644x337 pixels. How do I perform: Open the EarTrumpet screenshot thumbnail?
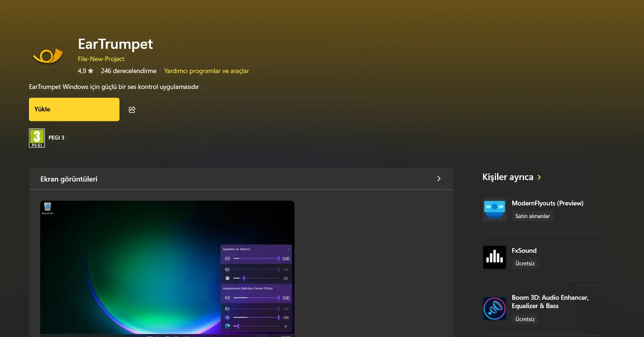click(x=167, y=269)
